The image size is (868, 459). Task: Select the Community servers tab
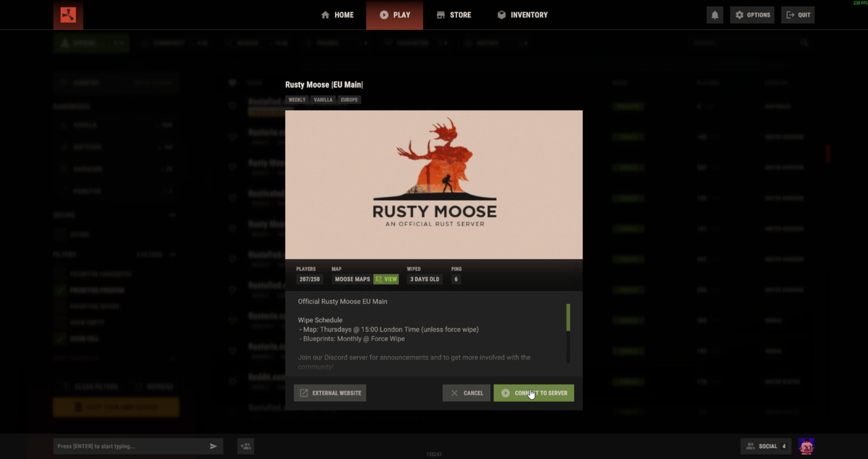point(174,43)
